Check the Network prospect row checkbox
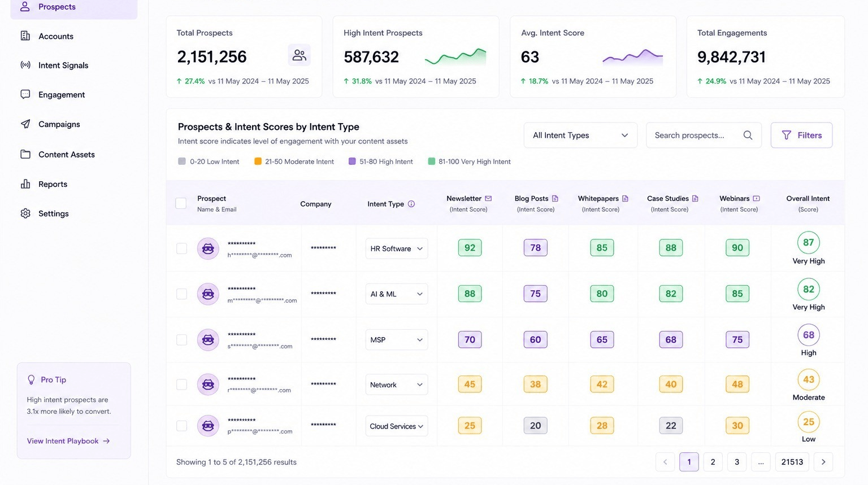This screenshot has height=485, width=868. [181, 384]
